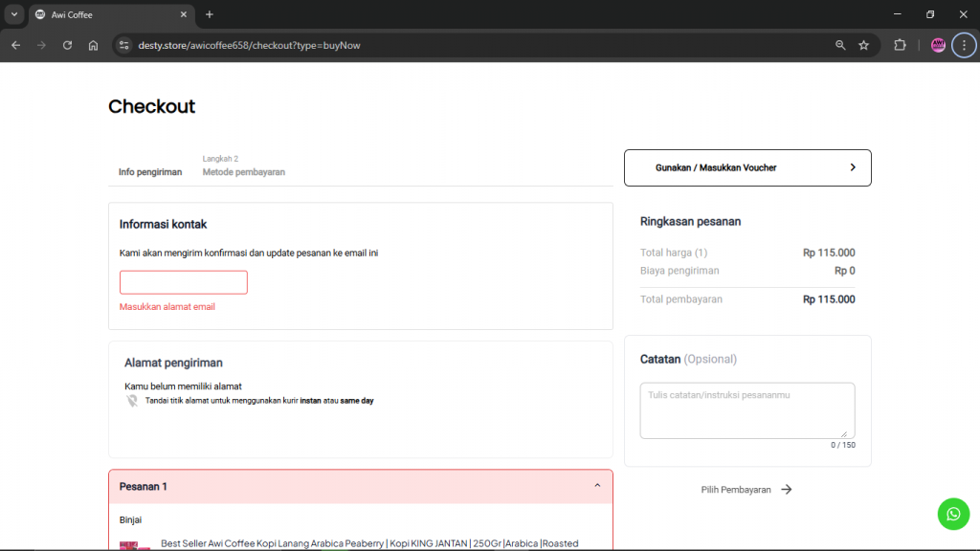This screenshot has width=980, height=551.
Task: Click the address bar URL
Action: coord(249,45)
